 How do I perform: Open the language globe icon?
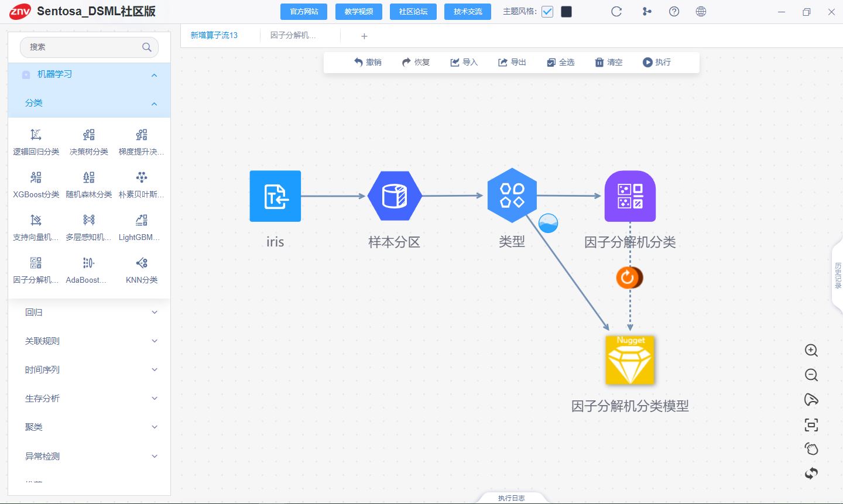[701, 11]
